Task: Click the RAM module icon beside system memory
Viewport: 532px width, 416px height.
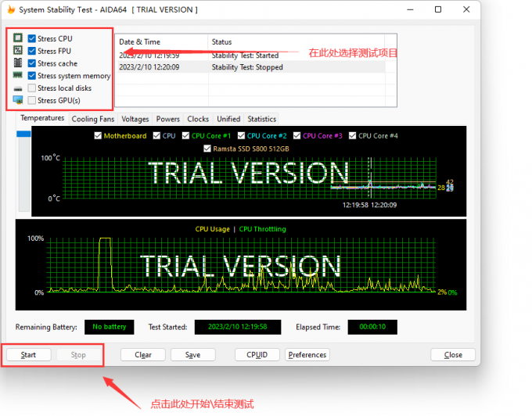Action: tap(18, 76)
